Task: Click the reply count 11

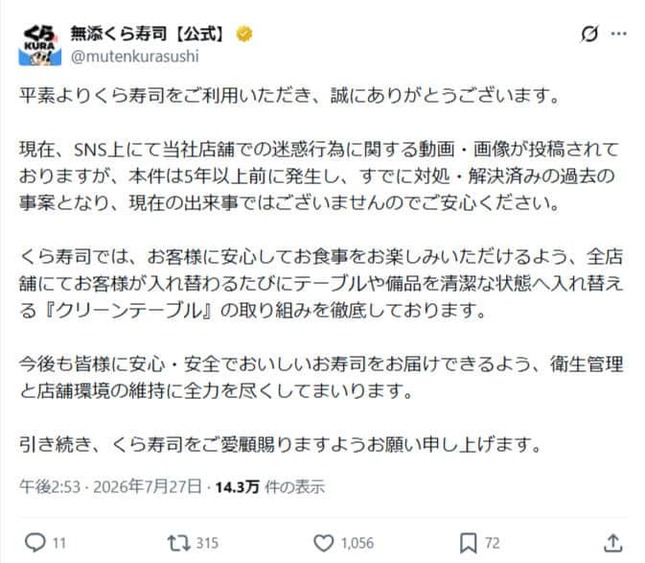Action: [x=59, y=543]
